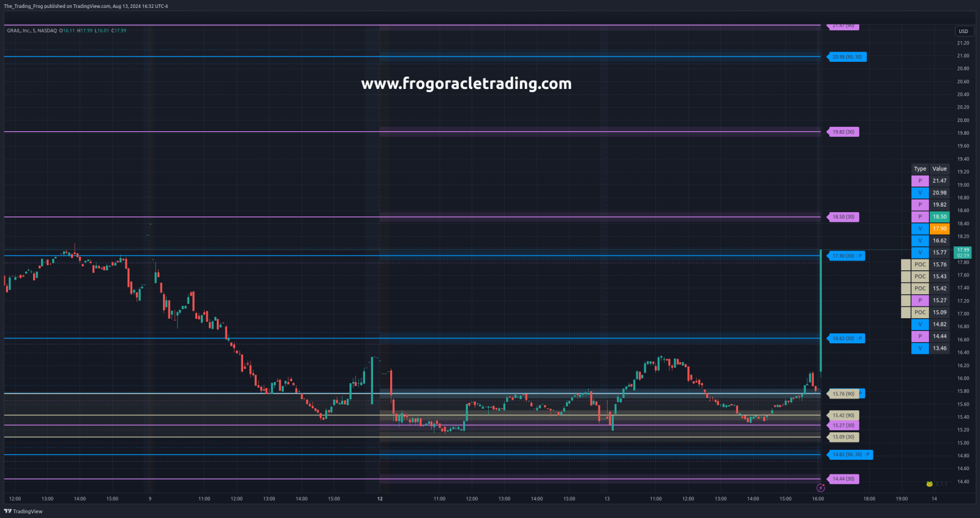Click the purple P type cell beside 14.44
The height and width of the screenshot is (518, 980).
[920, 337]
